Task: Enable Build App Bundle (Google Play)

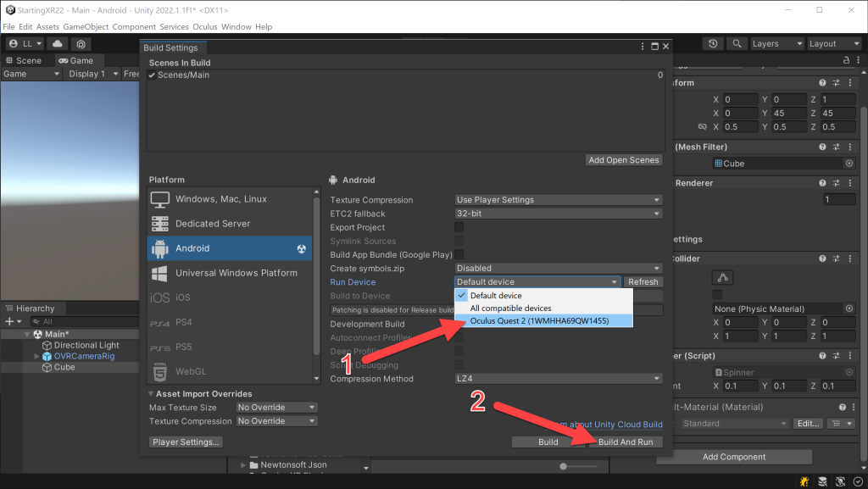Action: point(459,254)
